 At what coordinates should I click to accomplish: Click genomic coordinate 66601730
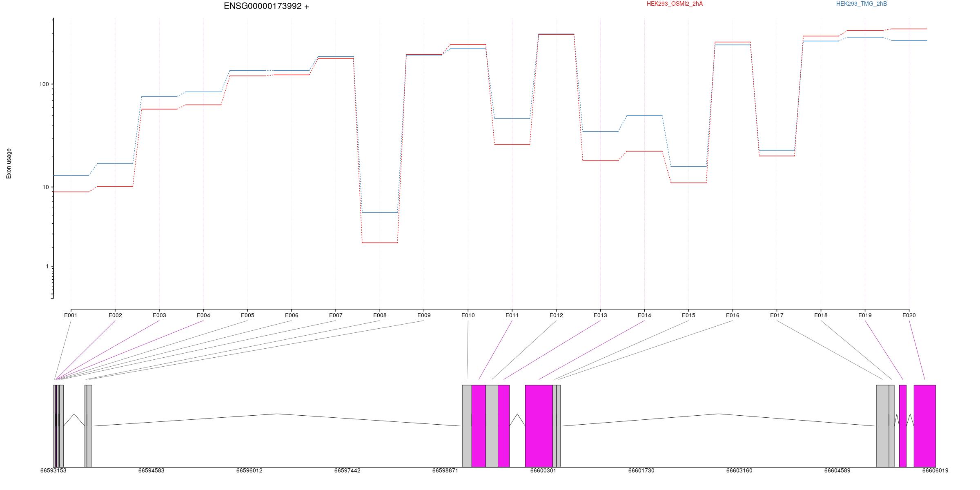pyautogui.click(x=641, y=470)
